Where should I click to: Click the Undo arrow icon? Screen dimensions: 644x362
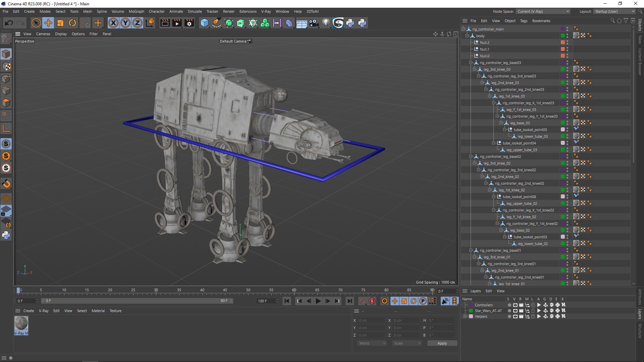(9, 23)
